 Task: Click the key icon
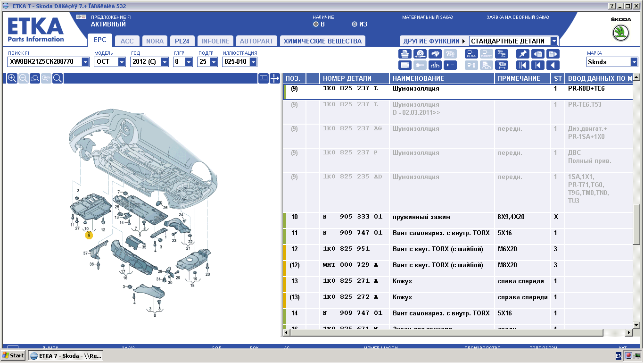[x=420, y=65]
